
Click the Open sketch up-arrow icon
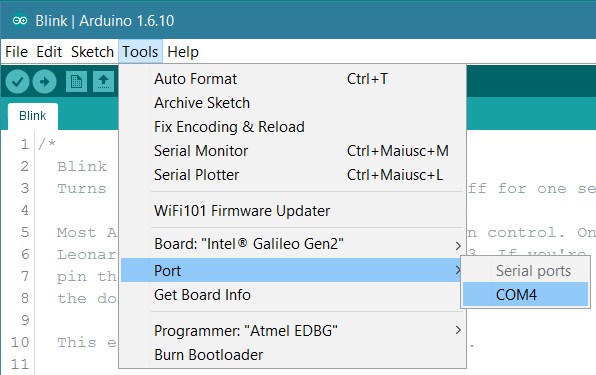103,81
